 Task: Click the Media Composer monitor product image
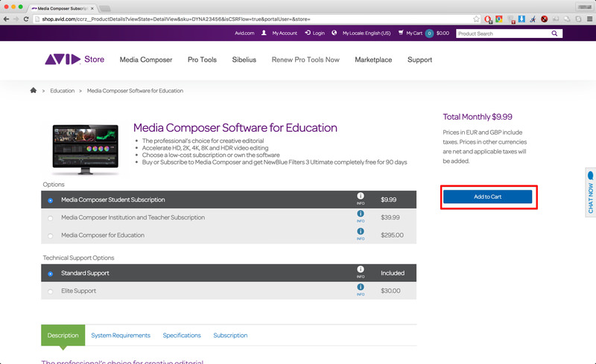[86, 149]
